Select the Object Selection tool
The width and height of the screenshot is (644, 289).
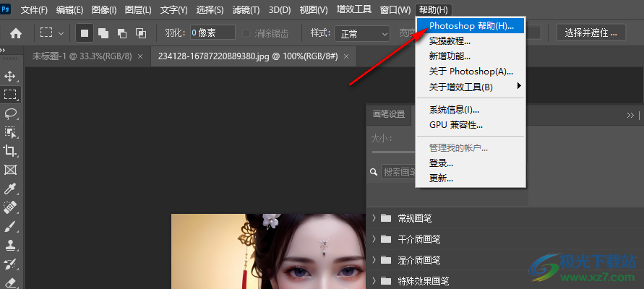10,131
